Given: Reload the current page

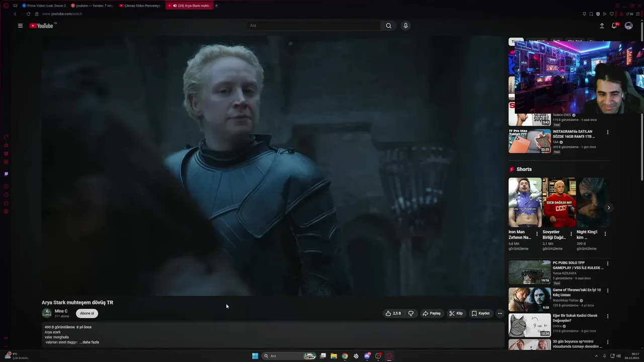Looking at the screenshot, I should click(28, 14).
